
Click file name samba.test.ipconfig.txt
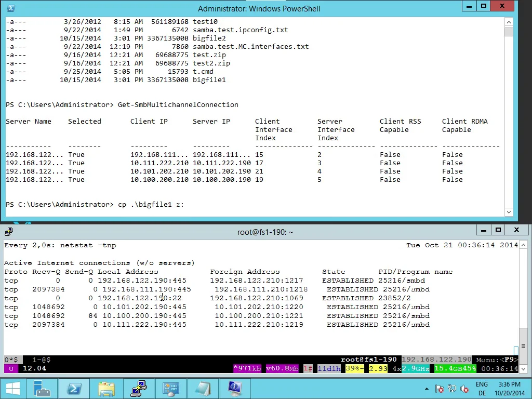[x=240, y=30]
